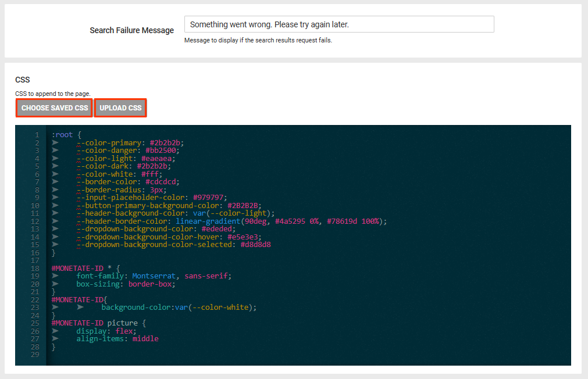Click the Montserrat font name
Screen dimensions: 588x379
154,276
